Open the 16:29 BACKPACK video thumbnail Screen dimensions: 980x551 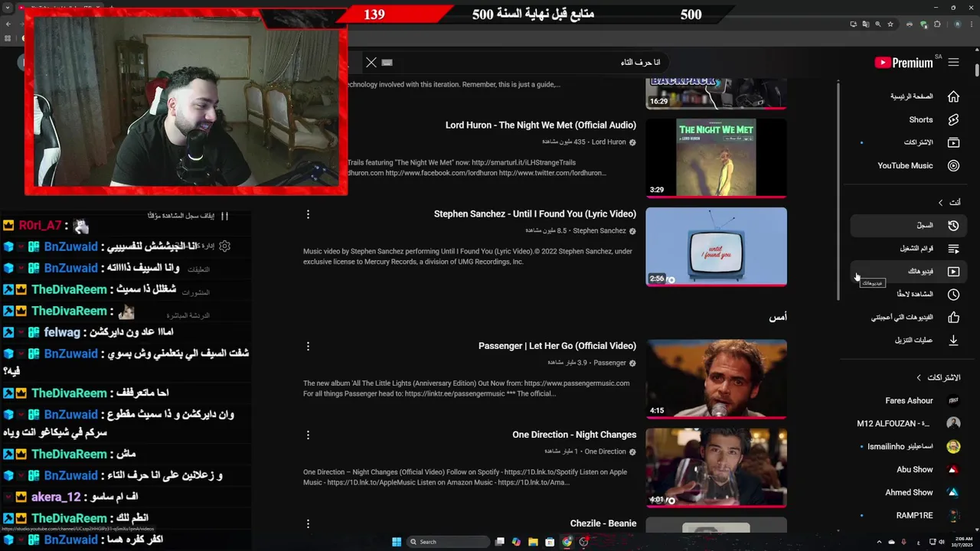pyautogui.click(x=716, y=93)
